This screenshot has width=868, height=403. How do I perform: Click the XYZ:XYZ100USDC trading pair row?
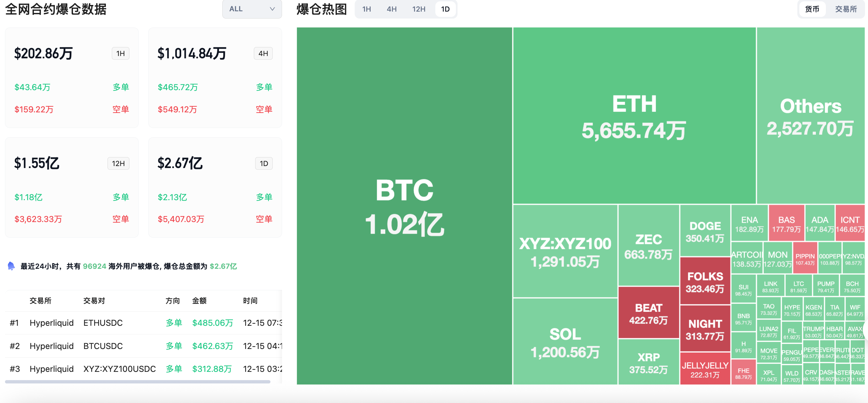tap(119, 369)
